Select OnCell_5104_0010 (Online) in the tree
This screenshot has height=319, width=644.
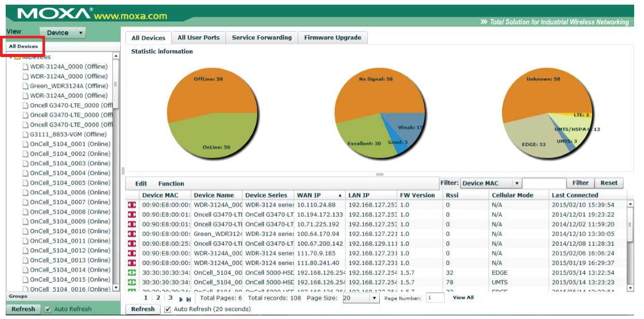tap(70, 231)
